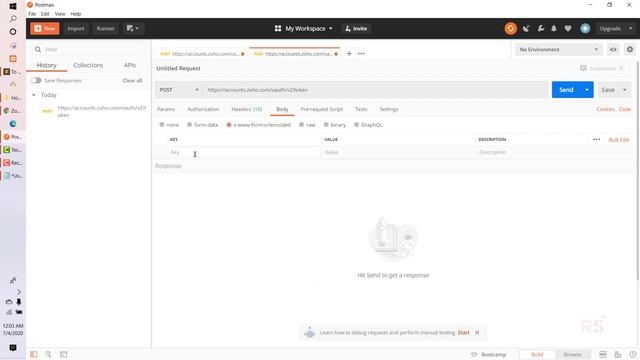Open the Headers tab

point(247,109)
